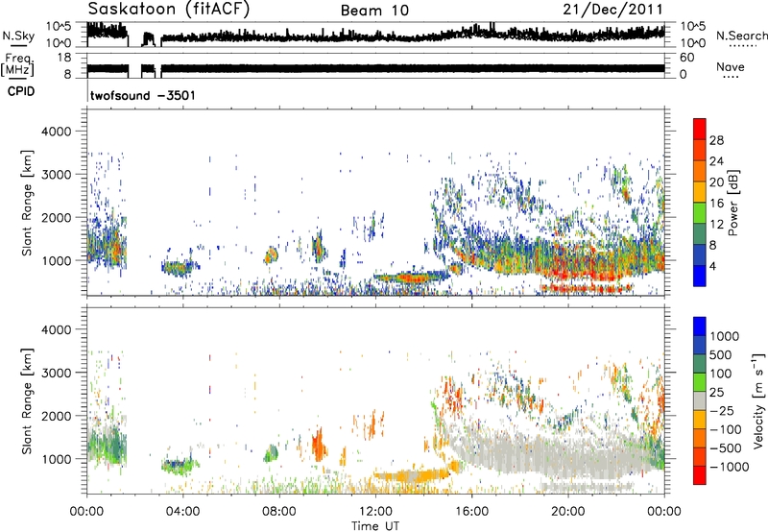The height and width of the screenshot is (532, 768).
Task: Click the velocity panel '1000' range tick
Action: [x=56, y=459]
